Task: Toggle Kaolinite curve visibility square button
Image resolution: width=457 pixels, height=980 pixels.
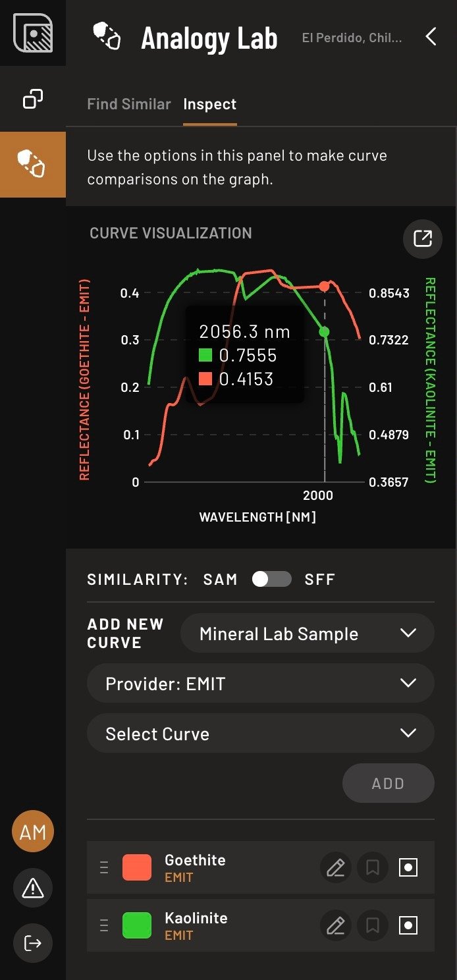Action: pos(408,926)
